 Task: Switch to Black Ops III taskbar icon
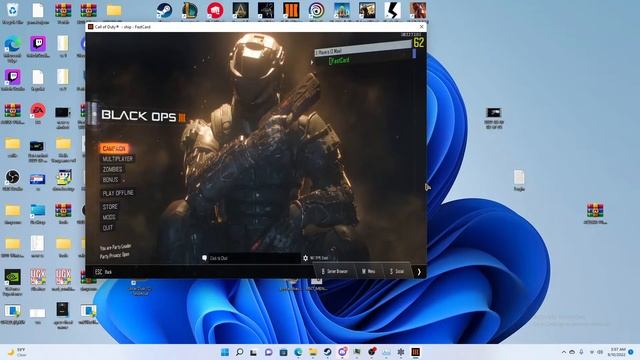click(x=415, y=352)
